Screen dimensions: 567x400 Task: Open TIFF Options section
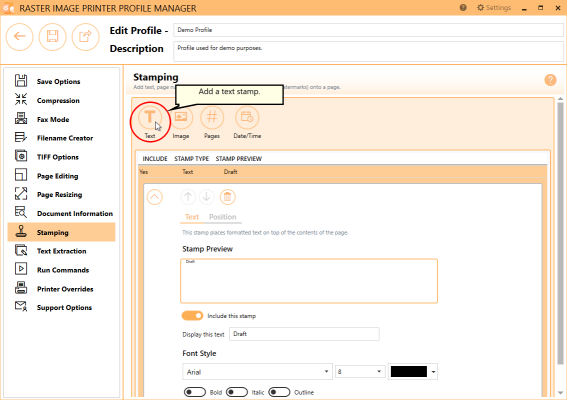point(61,157)
